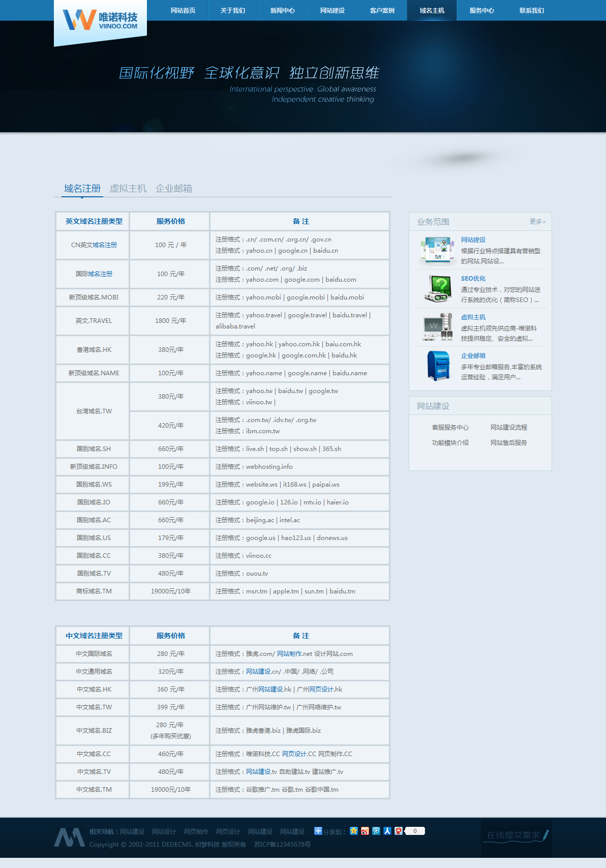
Task: Share the page via Sina Weibo icon
Action: [x=365, y=831]
